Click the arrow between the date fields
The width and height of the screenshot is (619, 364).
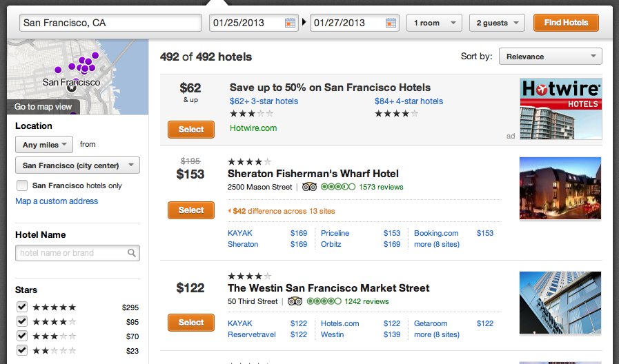(x=304, y=23)
